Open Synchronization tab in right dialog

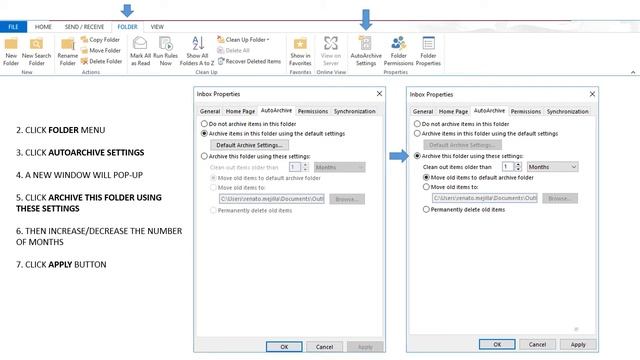coord(568,111)
